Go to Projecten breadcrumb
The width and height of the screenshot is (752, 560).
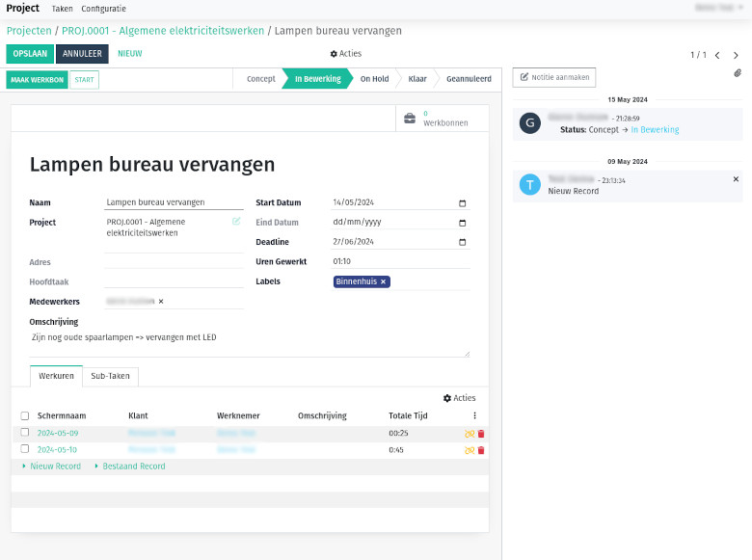(x=29, y=31)
